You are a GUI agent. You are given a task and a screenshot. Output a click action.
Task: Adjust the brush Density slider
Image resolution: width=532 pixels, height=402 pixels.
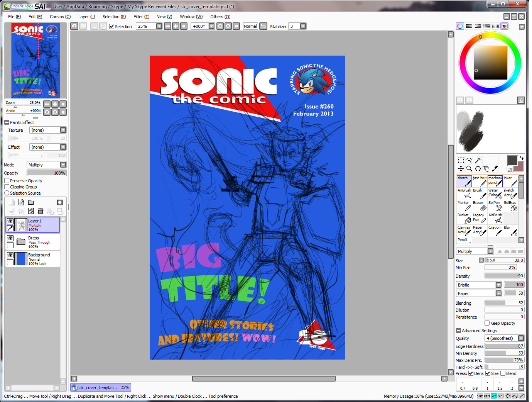point(505,276)
